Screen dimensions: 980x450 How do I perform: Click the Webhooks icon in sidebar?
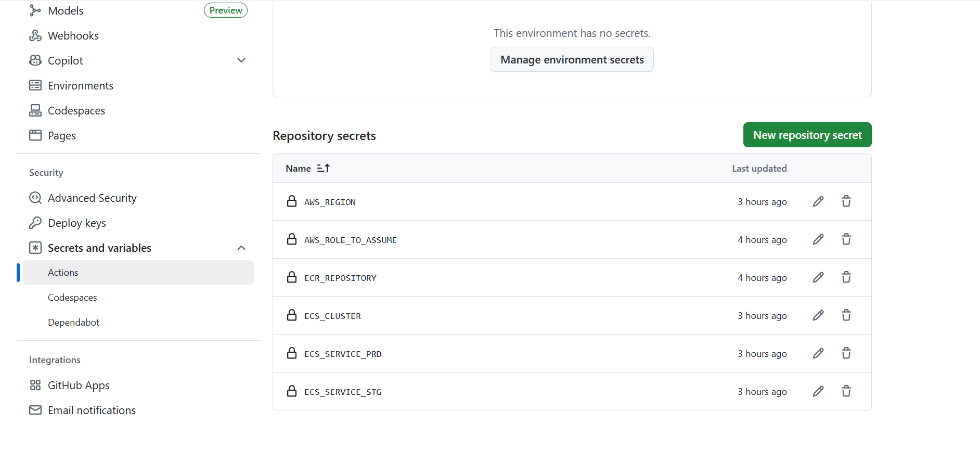35,35
